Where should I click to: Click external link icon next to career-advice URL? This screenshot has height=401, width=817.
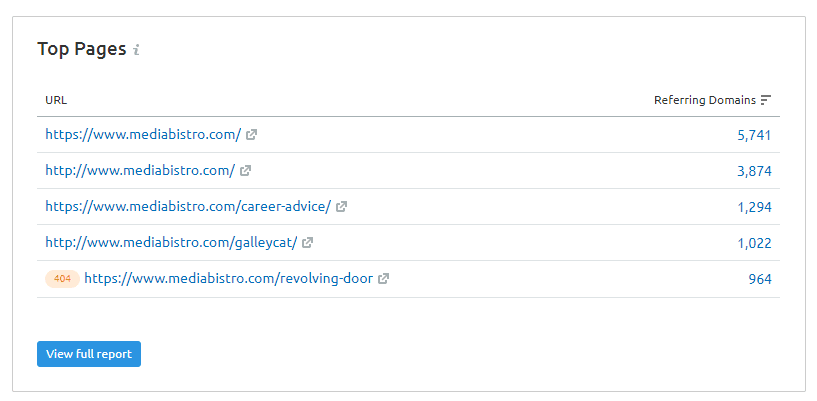point(341,207)
